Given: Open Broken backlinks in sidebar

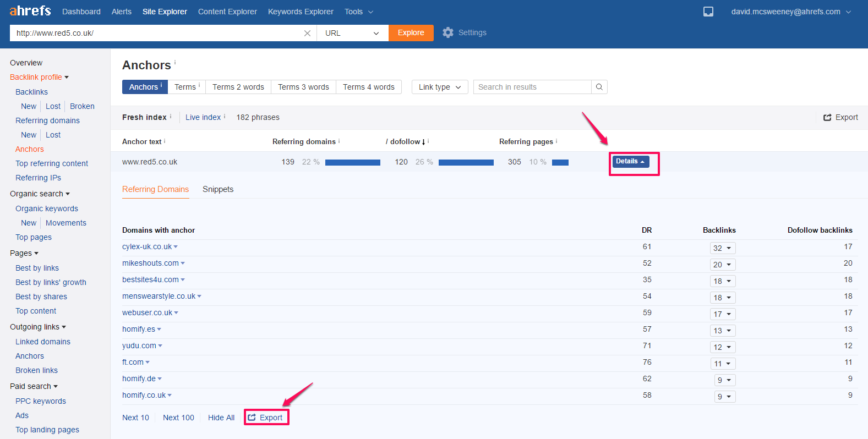Looking at the screenshot, I should pos(82,106).
